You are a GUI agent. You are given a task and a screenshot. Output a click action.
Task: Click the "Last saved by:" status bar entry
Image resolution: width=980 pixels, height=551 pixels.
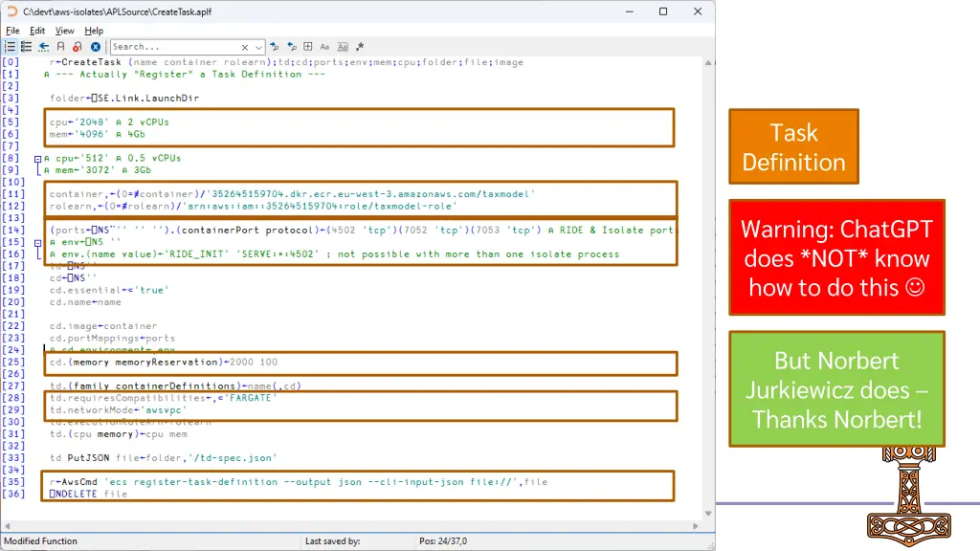(x=332, y=541)
